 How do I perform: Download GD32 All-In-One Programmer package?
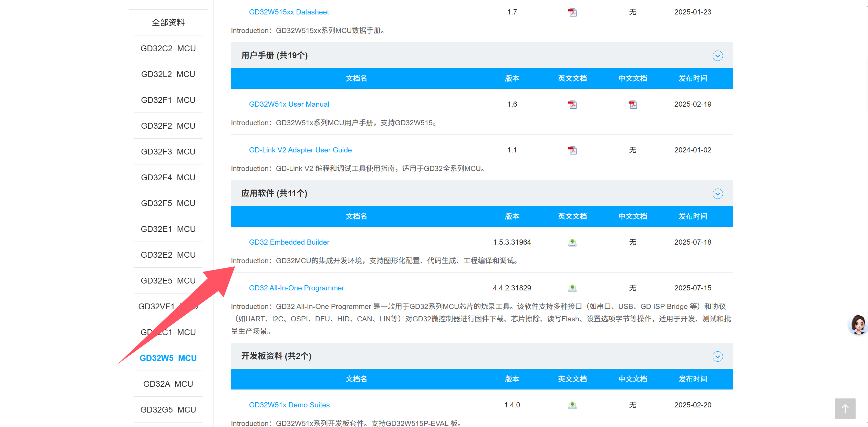point(572,288)
